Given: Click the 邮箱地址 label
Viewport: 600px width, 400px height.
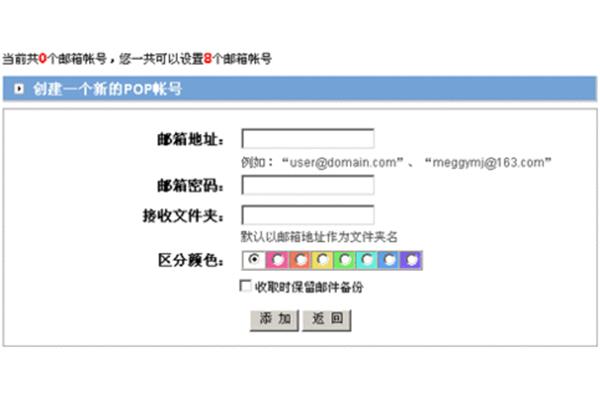Looking at the screenshot, I should (191, 139).
